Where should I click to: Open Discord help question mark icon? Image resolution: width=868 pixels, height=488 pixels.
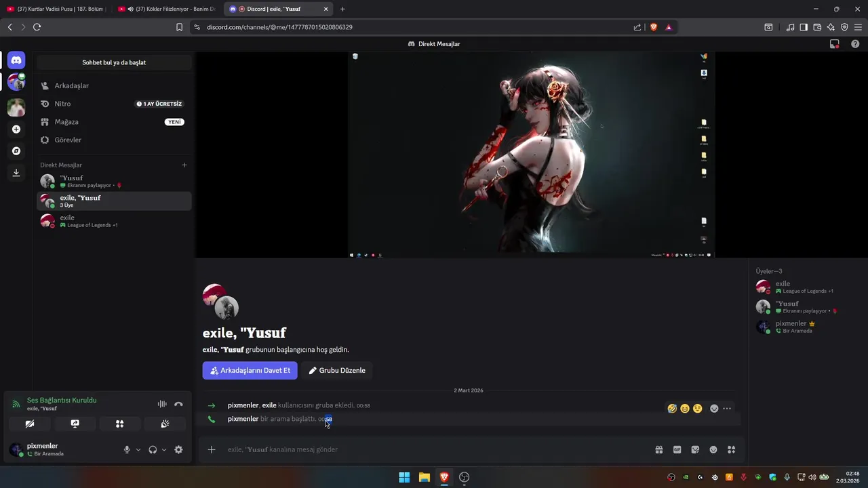click(855, 44)
